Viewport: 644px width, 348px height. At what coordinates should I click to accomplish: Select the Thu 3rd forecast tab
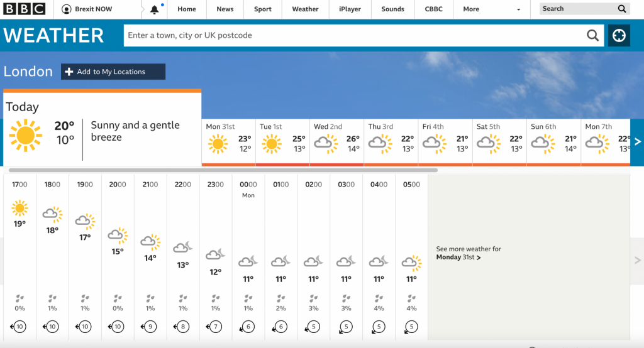391,143
